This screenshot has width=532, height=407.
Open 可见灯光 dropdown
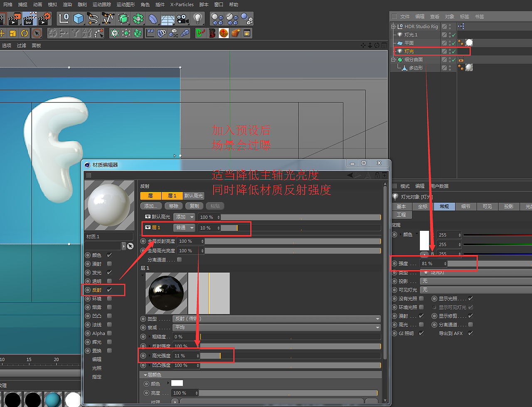(x=476, y=290)
